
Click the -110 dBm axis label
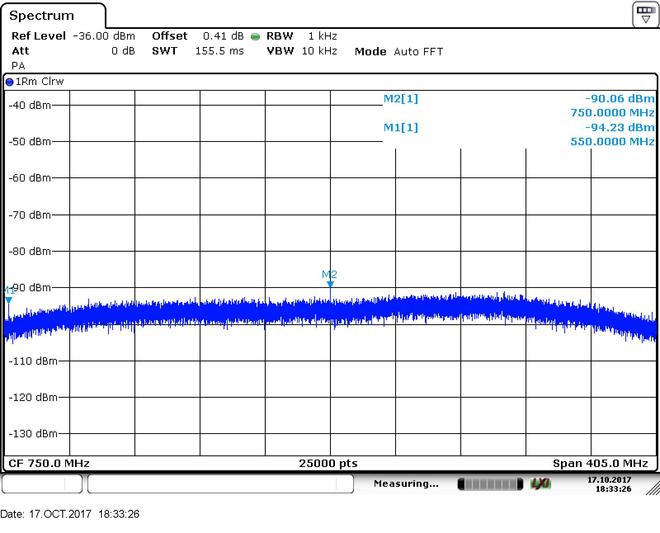click(x=33, y=361)
